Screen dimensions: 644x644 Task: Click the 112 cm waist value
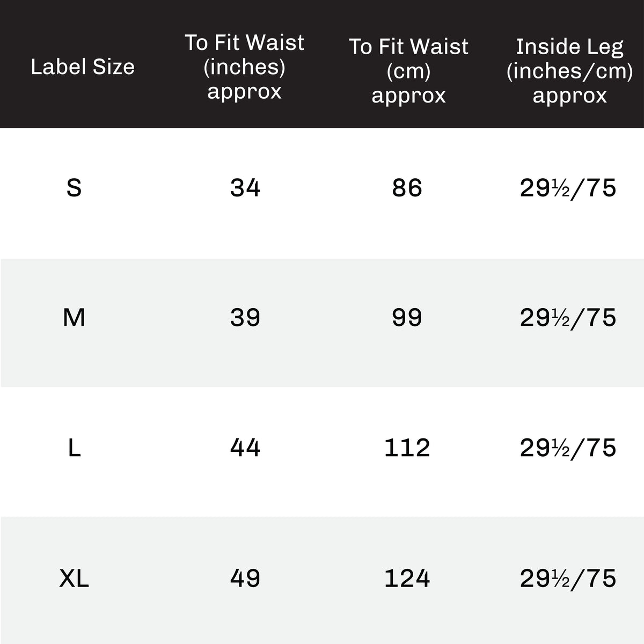pos(407,448)
